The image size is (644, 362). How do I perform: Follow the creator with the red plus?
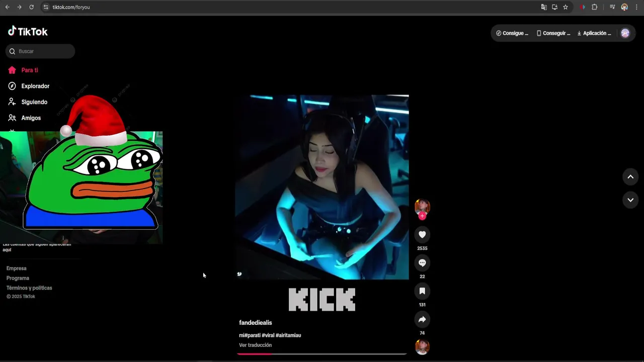(422, 216)
